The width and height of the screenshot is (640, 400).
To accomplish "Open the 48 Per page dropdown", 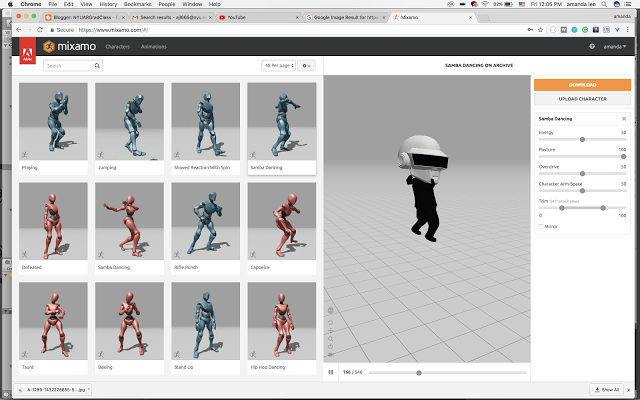I will [x=277, y=65].
